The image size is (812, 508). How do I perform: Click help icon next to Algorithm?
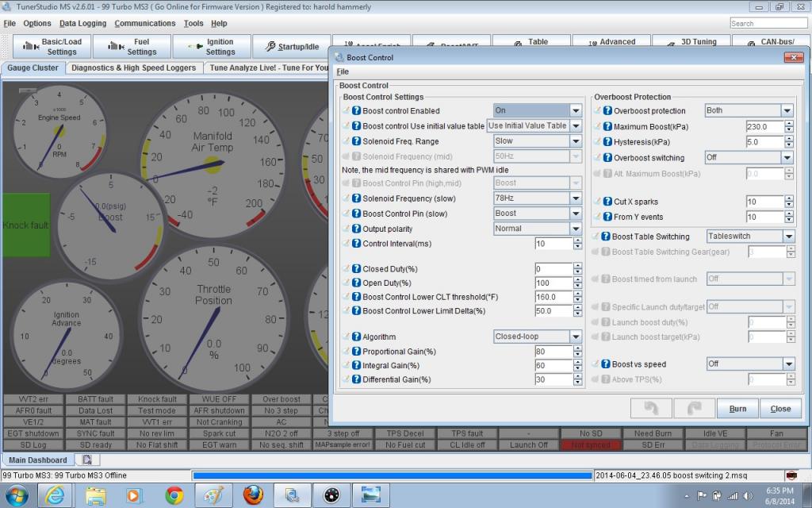[x=356, y=337]
